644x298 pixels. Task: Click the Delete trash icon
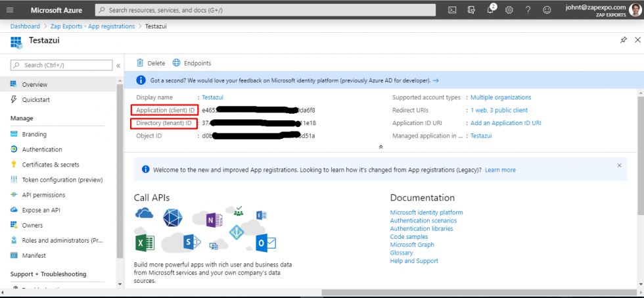[x=140, y=63]
